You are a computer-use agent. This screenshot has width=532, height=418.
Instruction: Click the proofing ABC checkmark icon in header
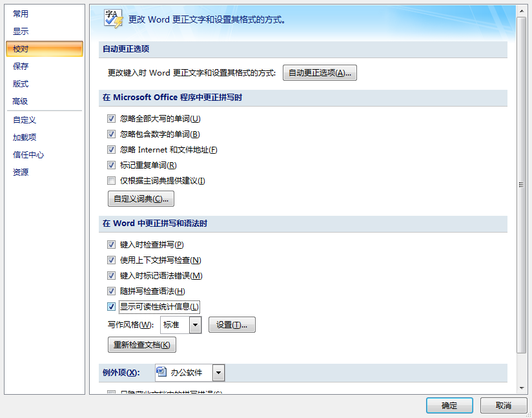114,19
